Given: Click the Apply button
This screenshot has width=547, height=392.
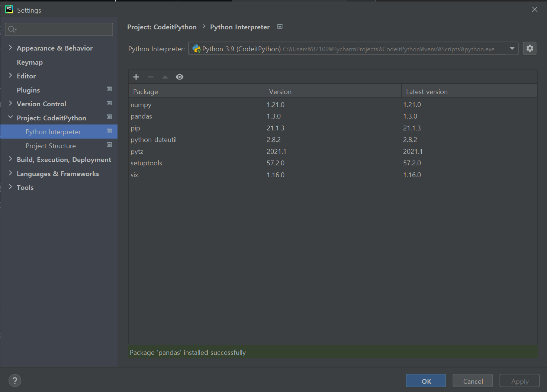Looking at the screenshot, I should 519,381.
